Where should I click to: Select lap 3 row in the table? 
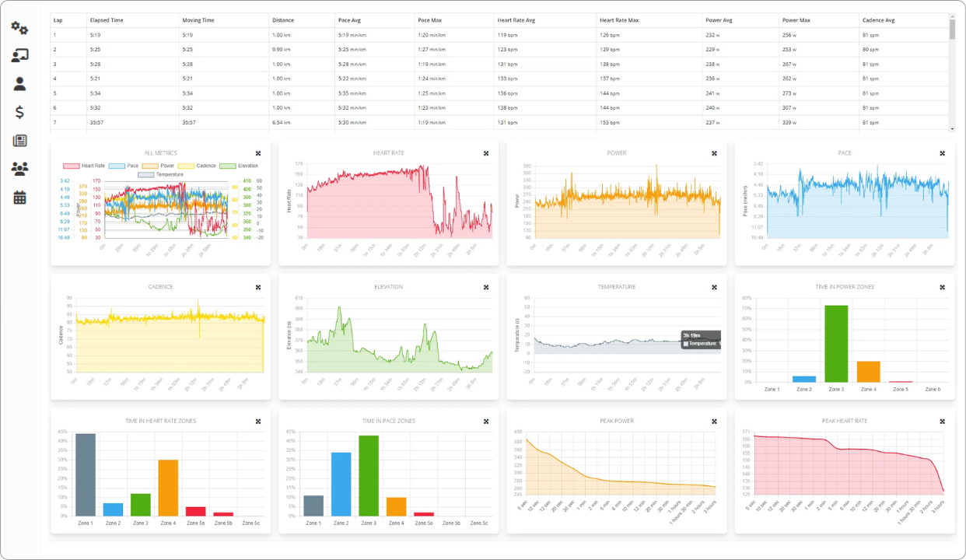[x=311, y=63]
